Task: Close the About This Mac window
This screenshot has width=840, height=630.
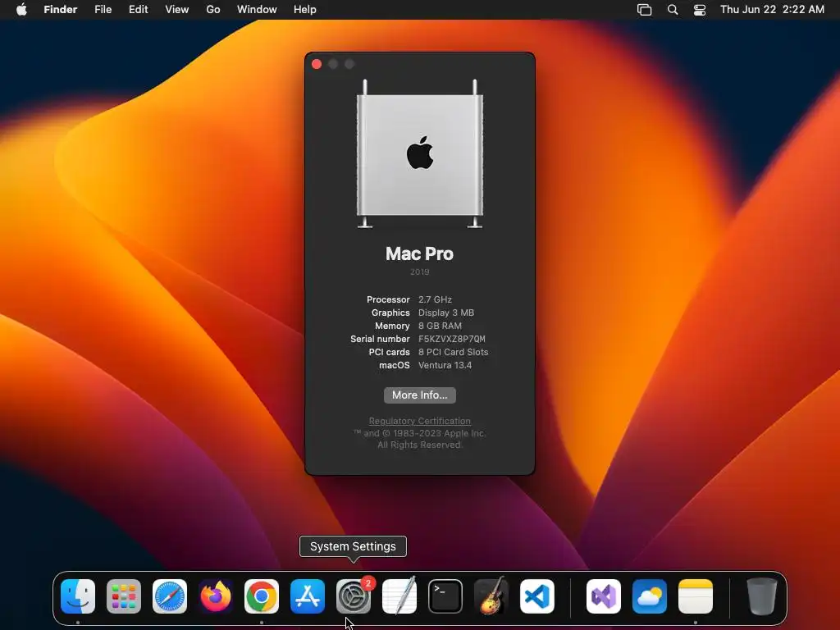Action: click(x=317, y=64)
